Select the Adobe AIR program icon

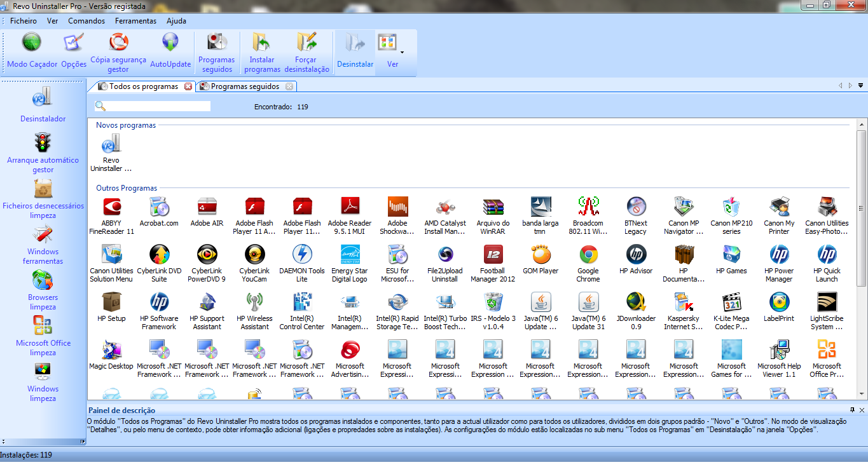[x=207, y=212]
